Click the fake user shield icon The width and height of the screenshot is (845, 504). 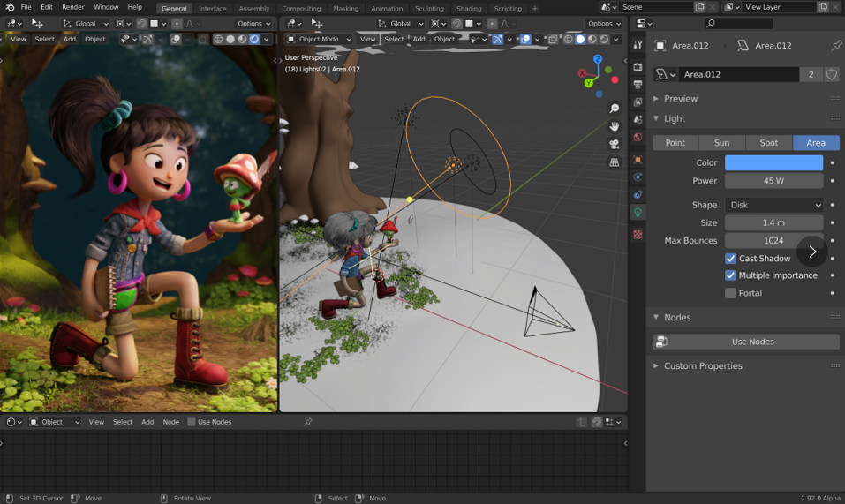832,74
